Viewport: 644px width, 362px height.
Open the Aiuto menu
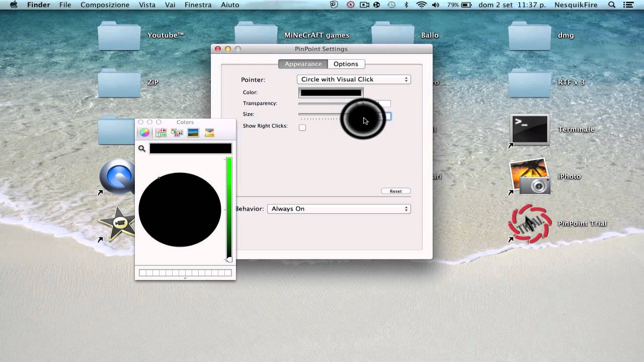(x=229, y=5)
